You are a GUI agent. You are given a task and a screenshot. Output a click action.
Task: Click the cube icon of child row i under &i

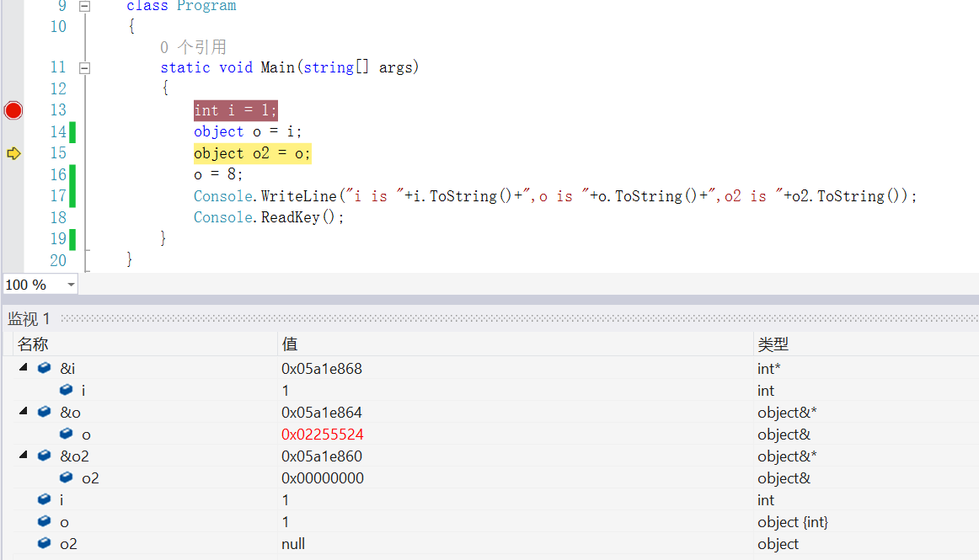point(67,390)
